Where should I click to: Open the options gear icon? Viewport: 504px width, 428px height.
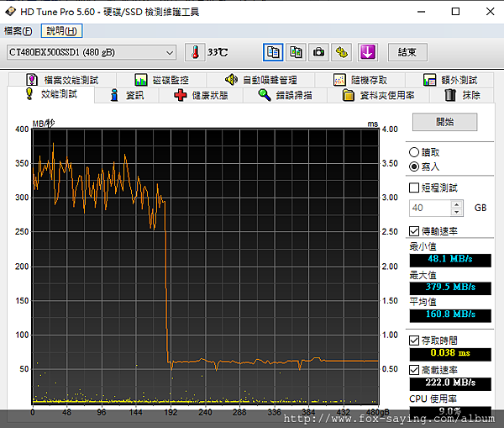click(x=341, y=52)
